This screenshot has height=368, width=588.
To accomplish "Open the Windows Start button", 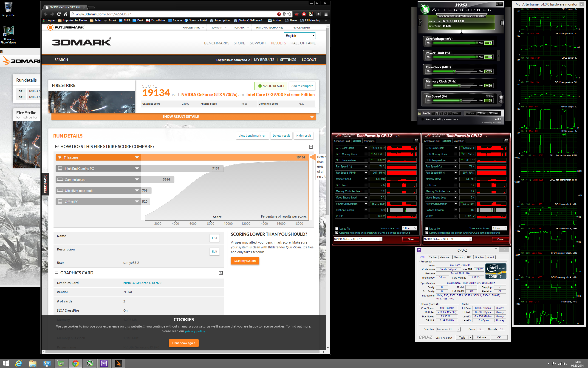I will click(x=5, y=363).
